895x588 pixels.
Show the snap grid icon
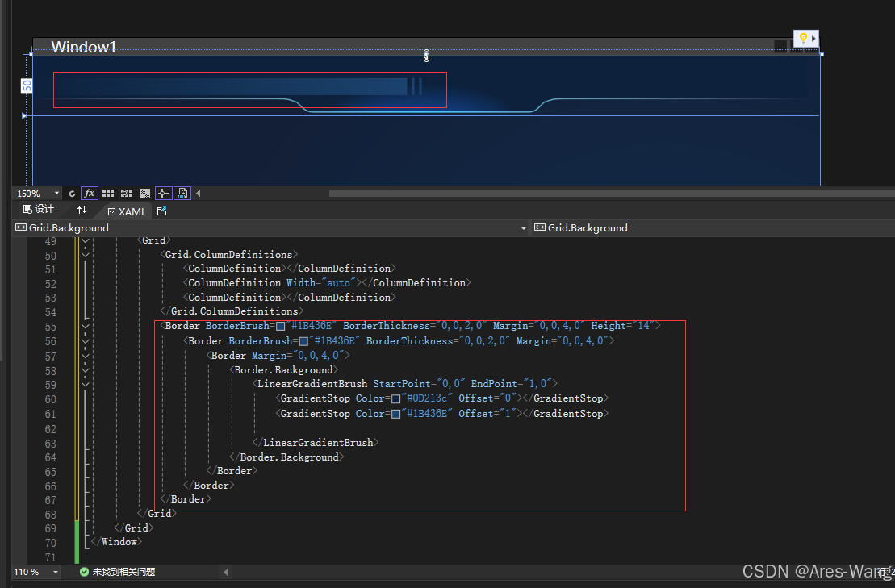108,194
